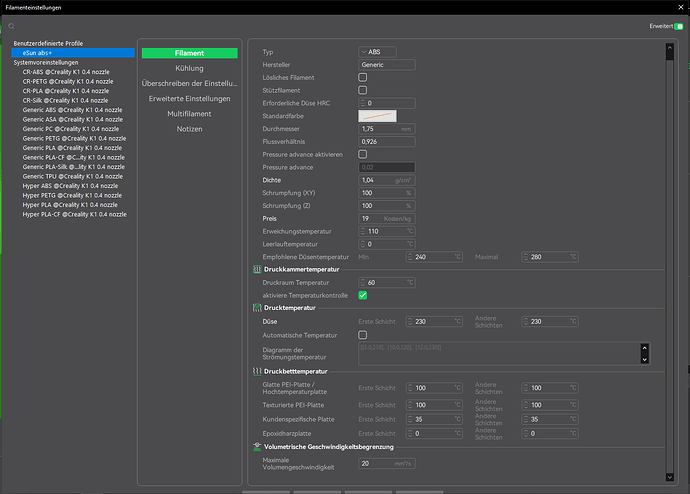Image resolution: width=690 pixels, height=494 pixels.
Task: Open the Erweiterte Einstellungen tab
Action: point(190,99)
